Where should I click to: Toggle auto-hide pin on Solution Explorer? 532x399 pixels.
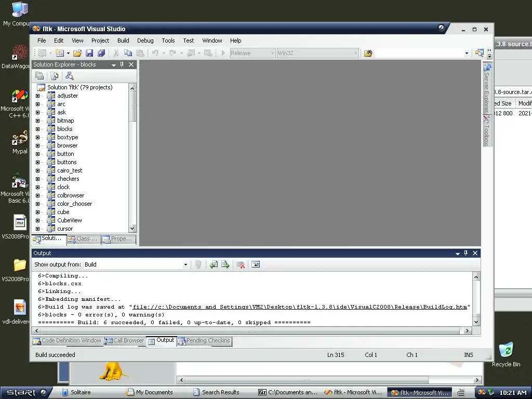tap(122, 64)
